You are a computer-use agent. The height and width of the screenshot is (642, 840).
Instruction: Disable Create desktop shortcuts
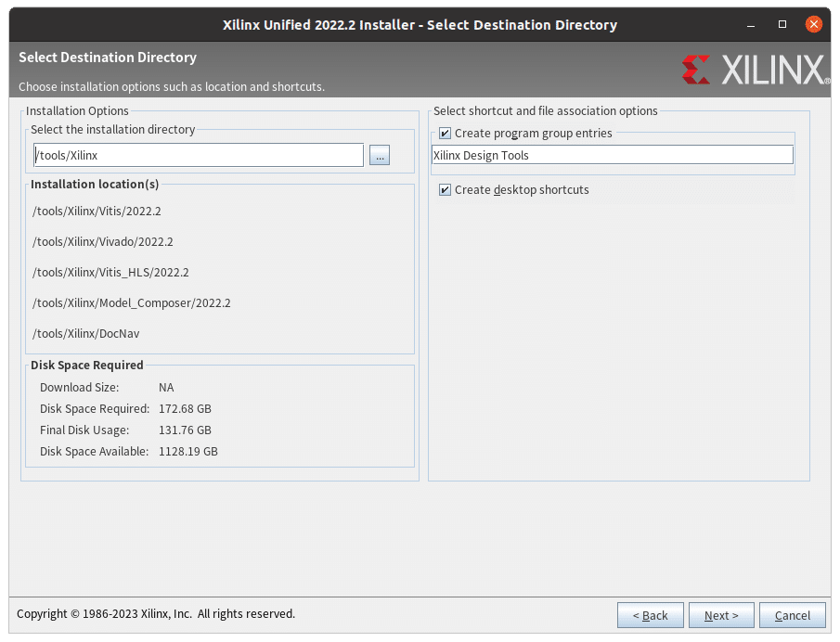point(443,189)
